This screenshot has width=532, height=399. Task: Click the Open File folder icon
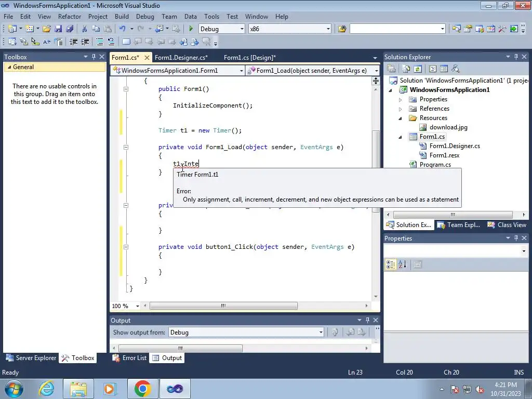click(x=47, y=29)
